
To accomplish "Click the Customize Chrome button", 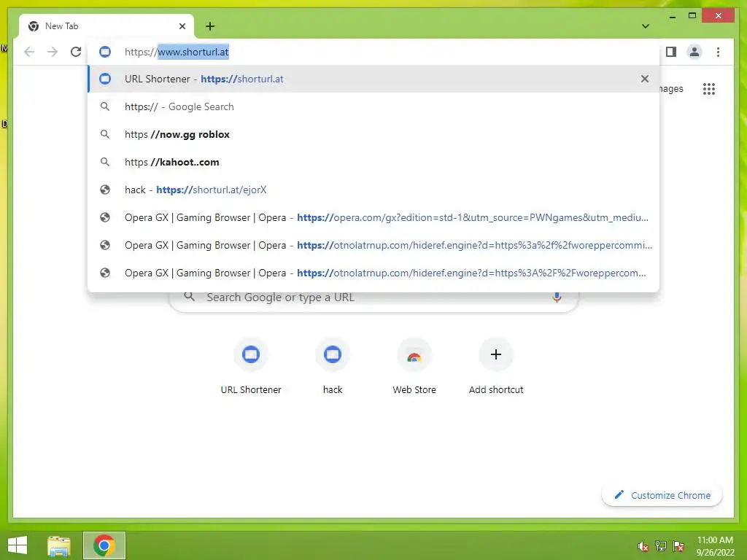I will click(x=662, y=495).
